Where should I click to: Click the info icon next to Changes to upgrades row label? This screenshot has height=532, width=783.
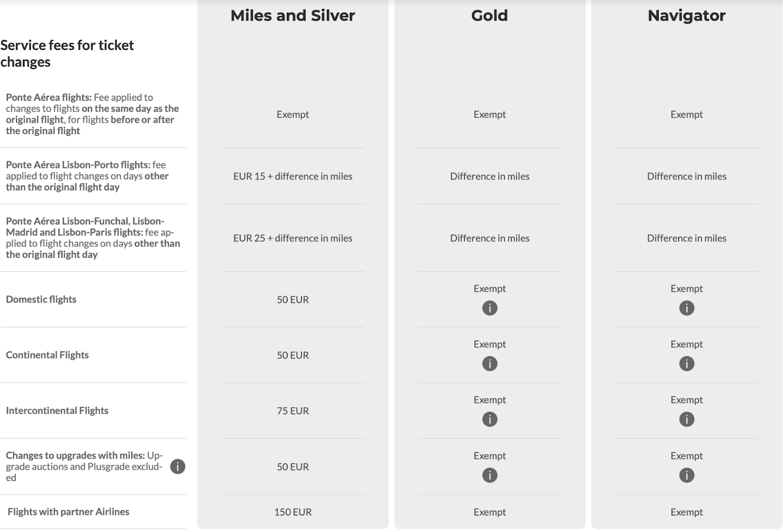coord(179,466)
